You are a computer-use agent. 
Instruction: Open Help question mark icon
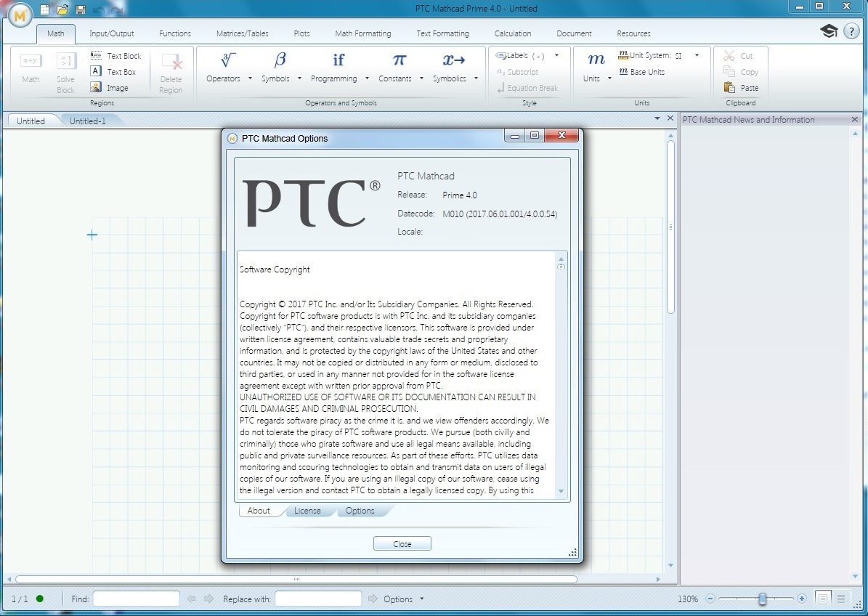coord(851,31)
